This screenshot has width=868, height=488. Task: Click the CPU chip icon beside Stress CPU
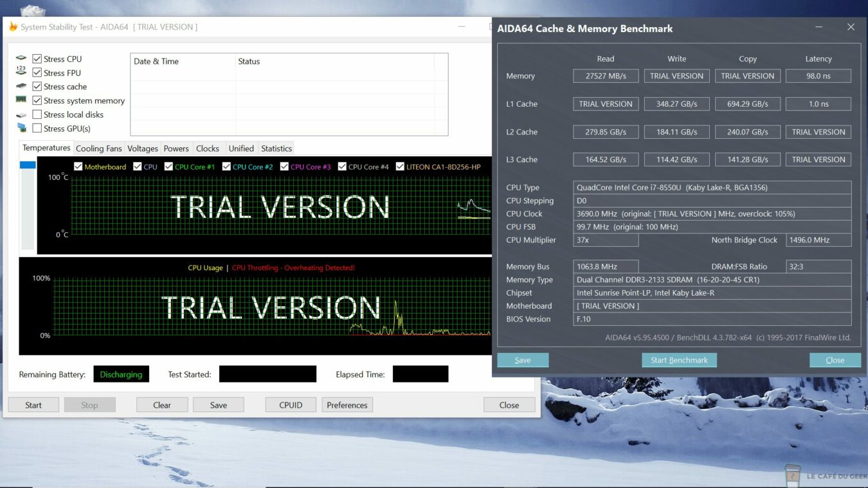[21, 59]
